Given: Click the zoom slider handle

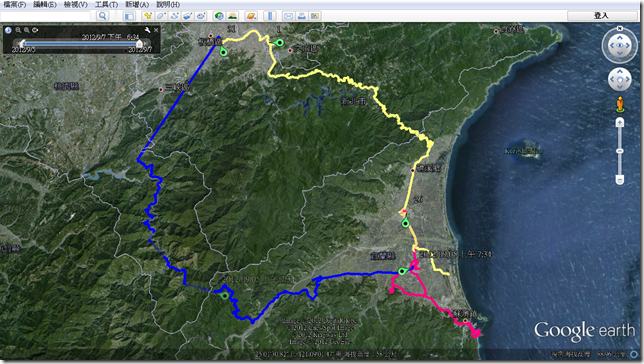Looking at the screenshot, I should [x=620, y=151].
